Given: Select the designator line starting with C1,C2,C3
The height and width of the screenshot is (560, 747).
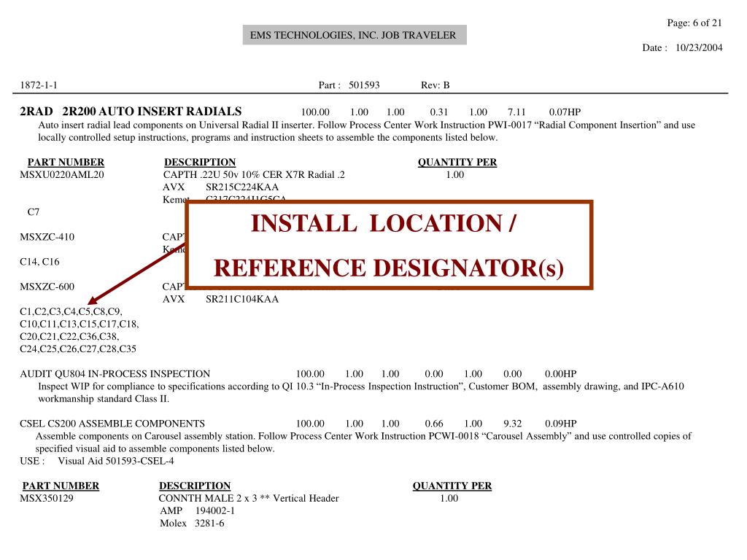Looking at the screenshot, I should (x=71, y=312).
